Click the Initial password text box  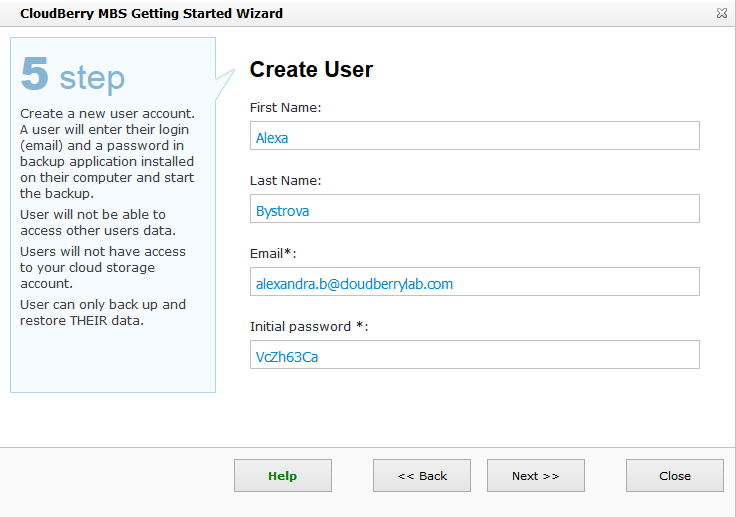tap(474, 356)
